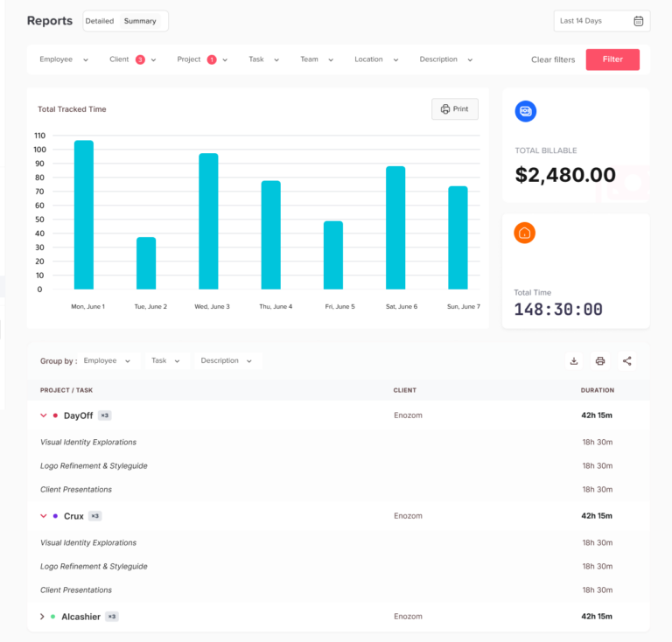Click the Fri, June 5 chart bar
The width and height of the screenshot is (672, 642).
[333, 255]
